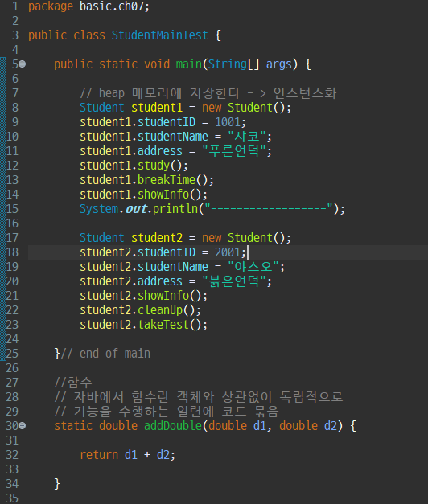
Task: Click the string "샤코"
Action: point(246,137)
